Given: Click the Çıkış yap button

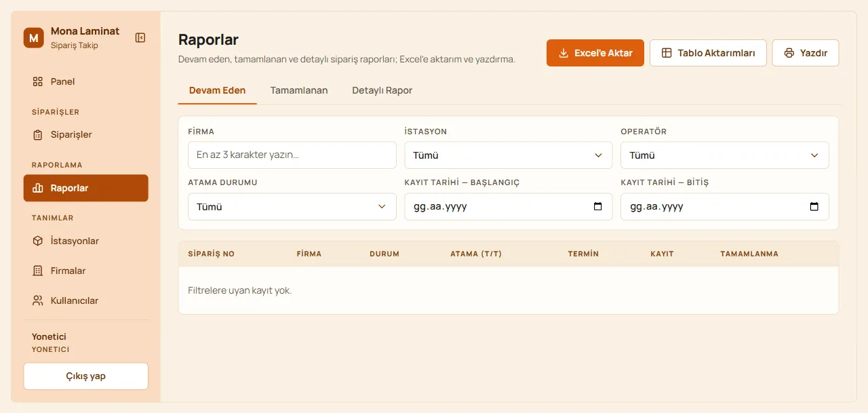Looking at the screenshot, I should click(x=86, y=376).
